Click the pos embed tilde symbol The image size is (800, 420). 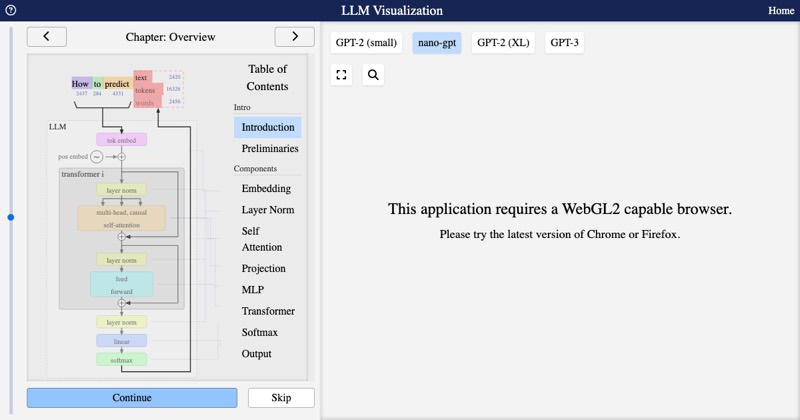tap(96, 157)
